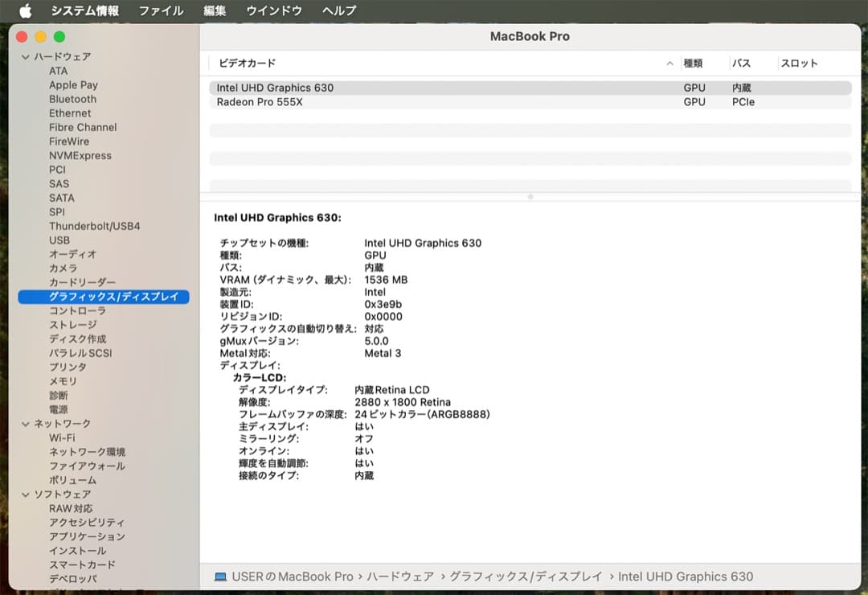Select ネットワーク環境 in the sidebar

click(87, 452)
